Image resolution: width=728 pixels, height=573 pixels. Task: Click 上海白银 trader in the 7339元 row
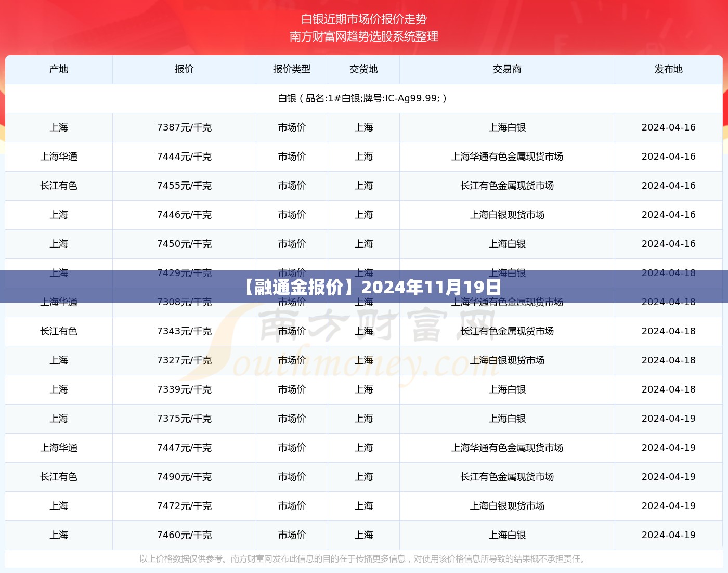coord(507,389)
